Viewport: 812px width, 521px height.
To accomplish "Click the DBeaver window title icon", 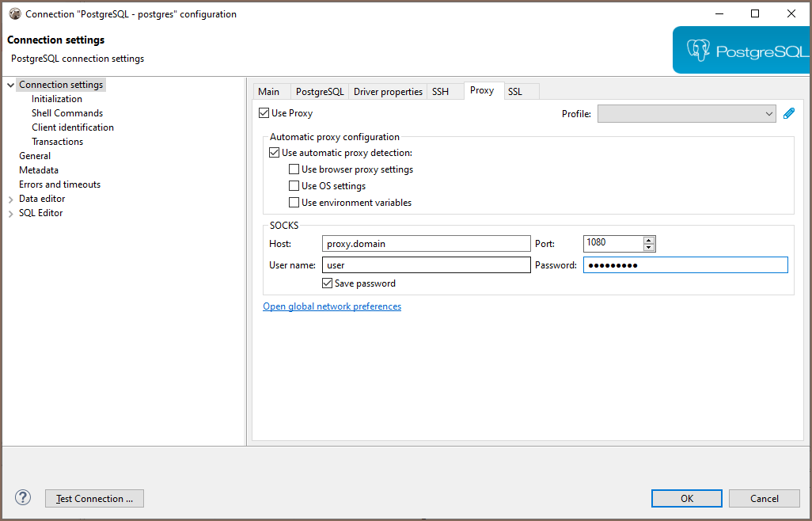I will pyautogui.click(x=15, y=14).
